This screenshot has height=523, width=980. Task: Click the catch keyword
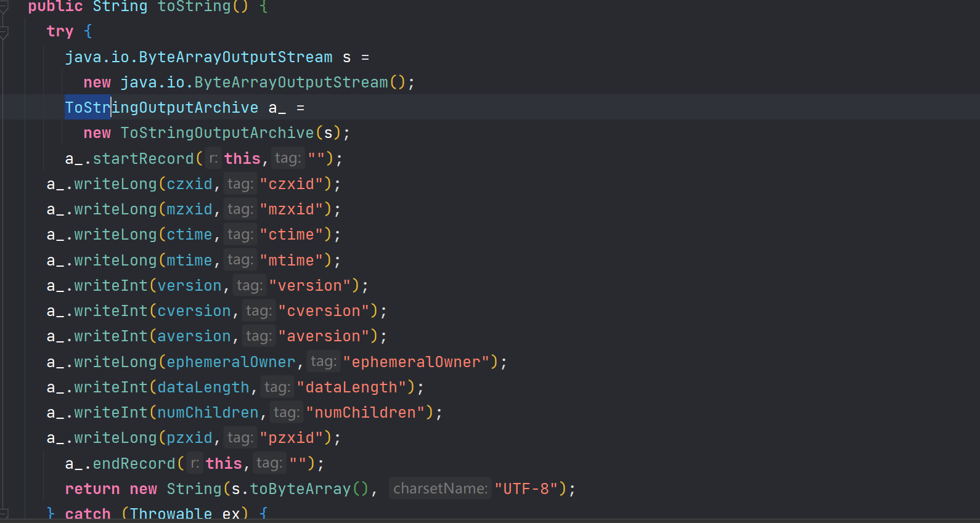(x=88, y=514)
